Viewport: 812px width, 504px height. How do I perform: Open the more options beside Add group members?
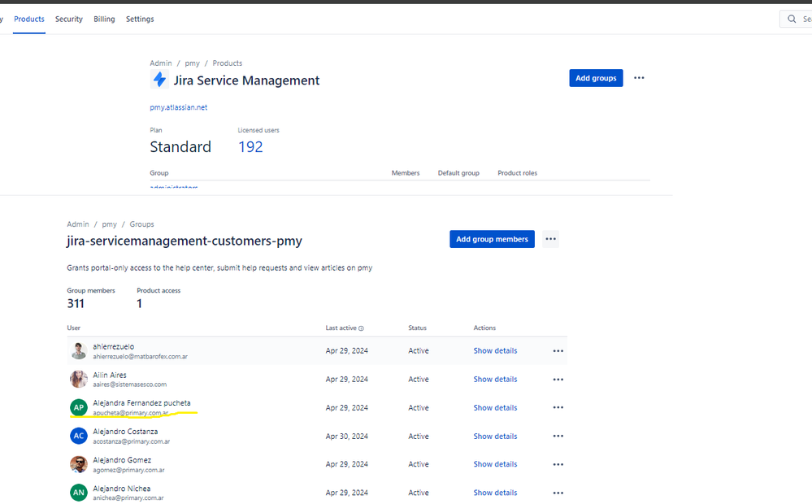click(550, 239)
